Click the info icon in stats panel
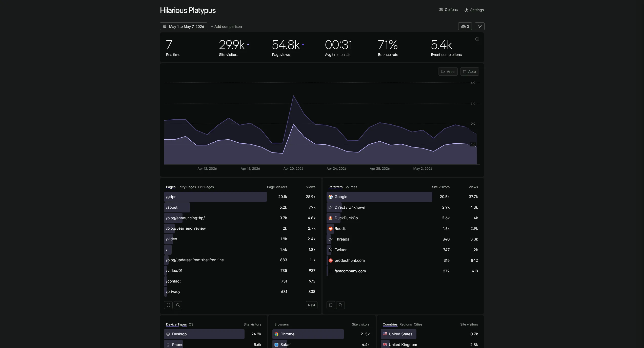Screen dimensions: 644x348 [477, 39]
